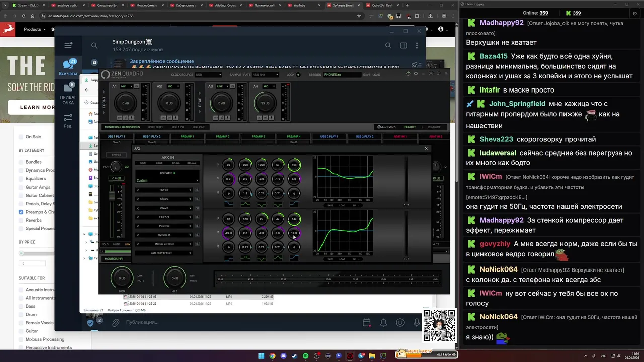Click the Windows Start button

[261, 356]
